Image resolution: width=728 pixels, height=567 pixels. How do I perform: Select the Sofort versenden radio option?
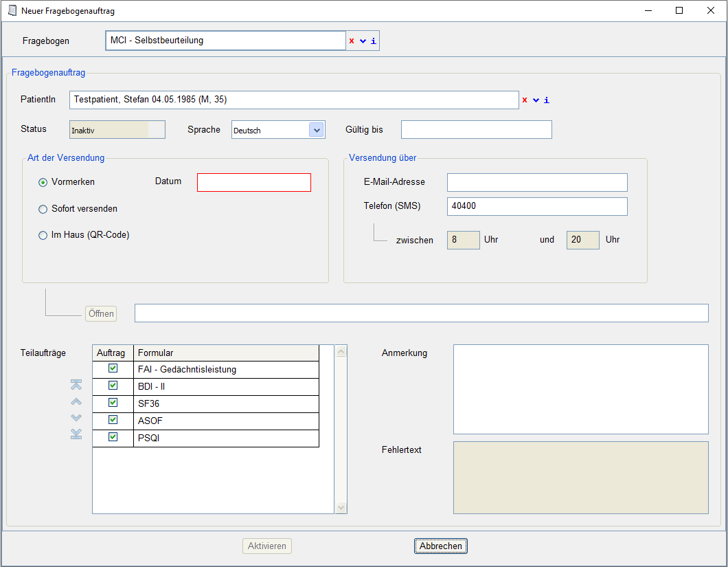(43, 209)
